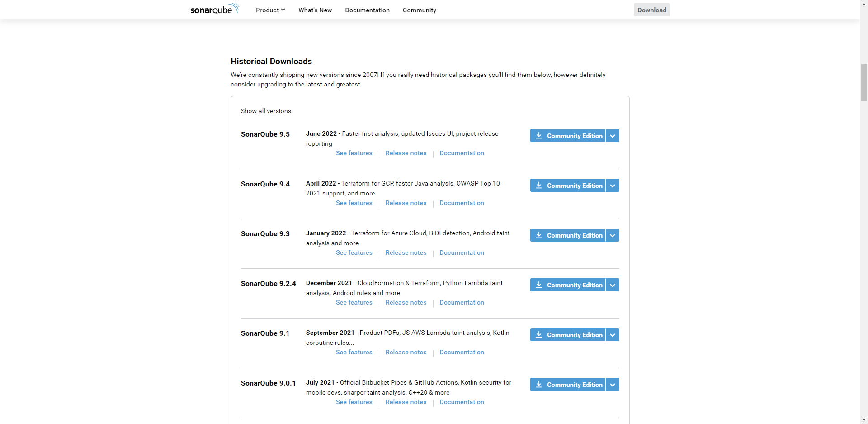868x424 pixels.
Task: Open Documentation for SonarQube 9.0.1
Action: pyautogui.click(x=462, y=402)
